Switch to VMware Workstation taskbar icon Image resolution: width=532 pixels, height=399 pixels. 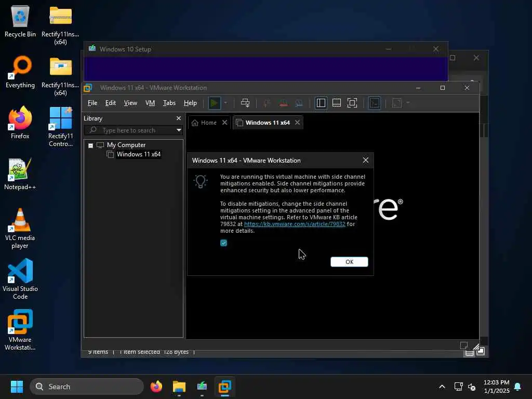(224, 387)
